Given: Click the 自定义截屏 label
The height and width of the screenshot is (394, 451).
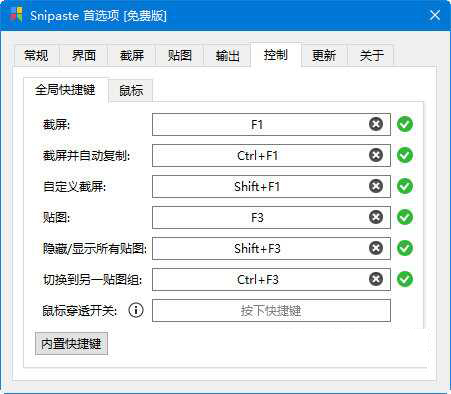Looking at the screenshot, I should coord(75,187).
